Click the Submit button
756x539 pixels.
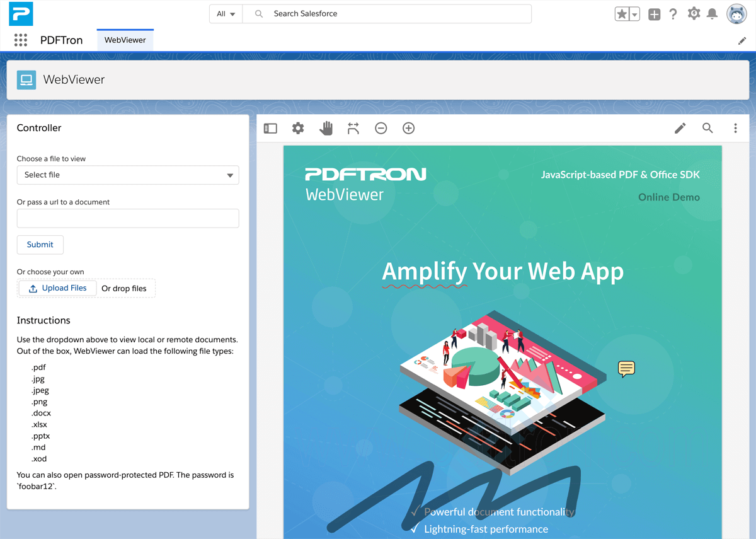(x=40, y=245)
